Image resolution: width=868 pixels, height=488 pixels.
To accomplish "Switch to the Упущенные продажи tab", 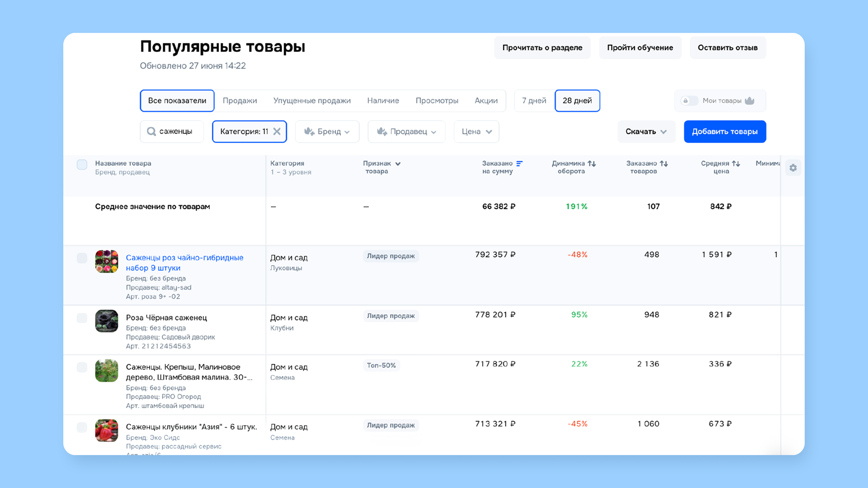I will tap(312, 100).
